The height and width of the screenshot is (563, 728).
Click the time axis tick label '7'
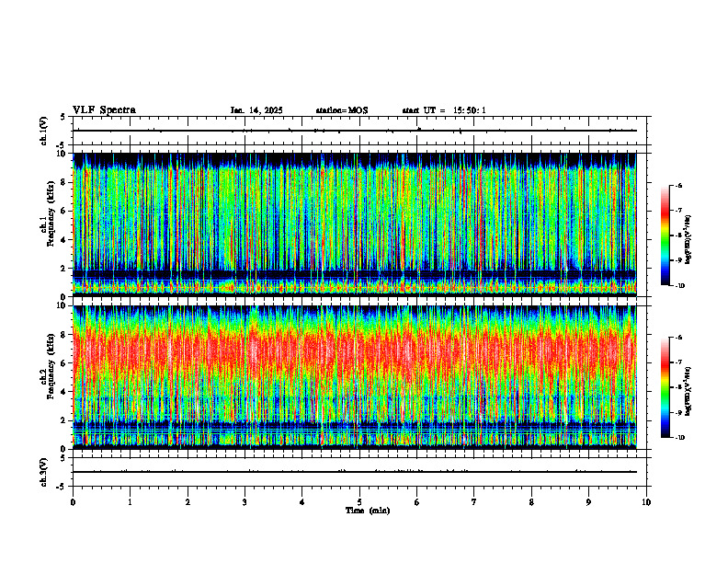click(x=474, y=502)
